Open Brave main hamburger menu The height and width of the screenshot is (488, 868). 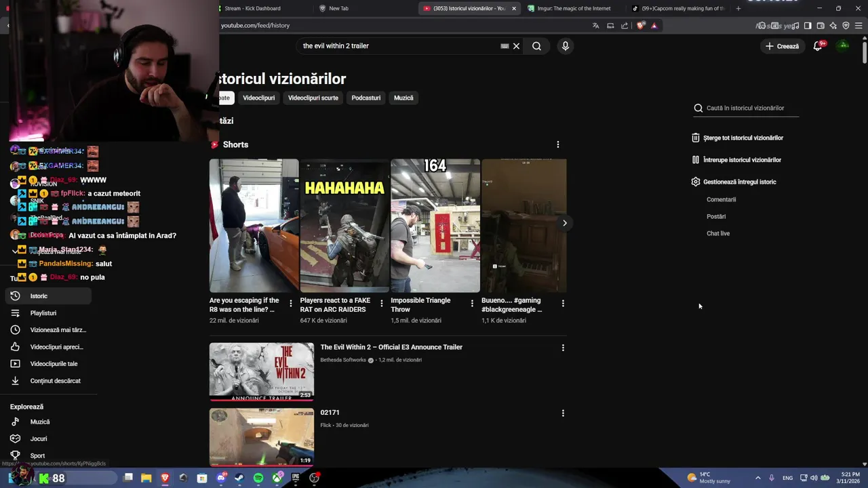tap(859, 26)
